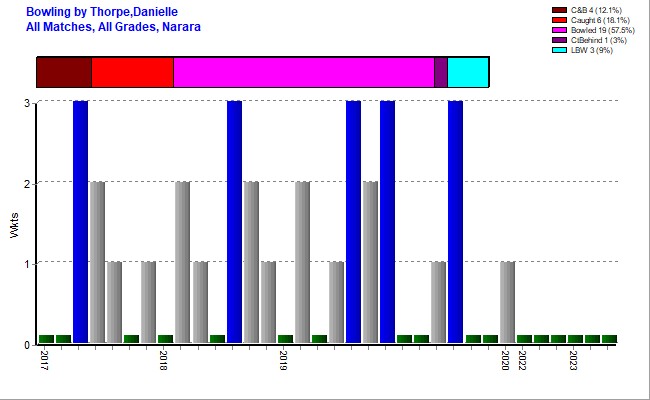
Task: Click the 2019 x-axis year label
Action: pyautogui.click(x=284, y=360)
